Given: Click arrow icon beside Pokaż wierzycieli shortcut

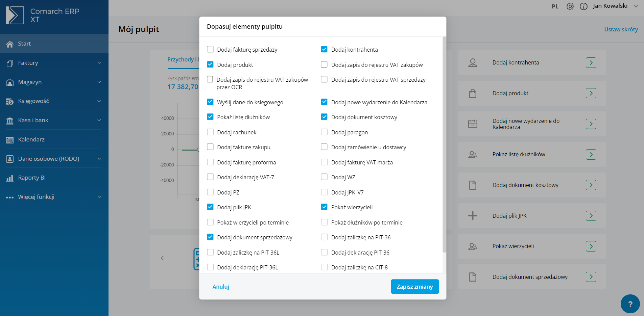Looking at the screenshot, I should [x=591, y=246].
